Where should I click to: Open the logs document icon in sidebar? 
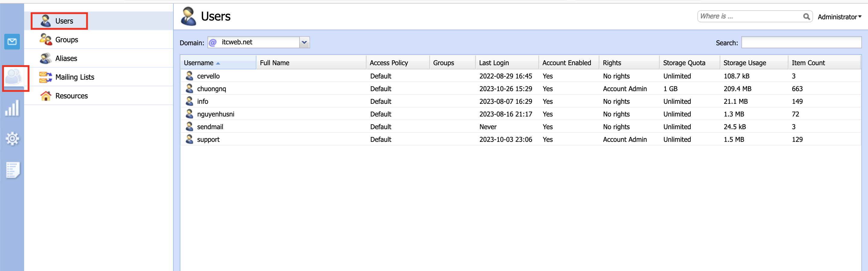(13, 170)
